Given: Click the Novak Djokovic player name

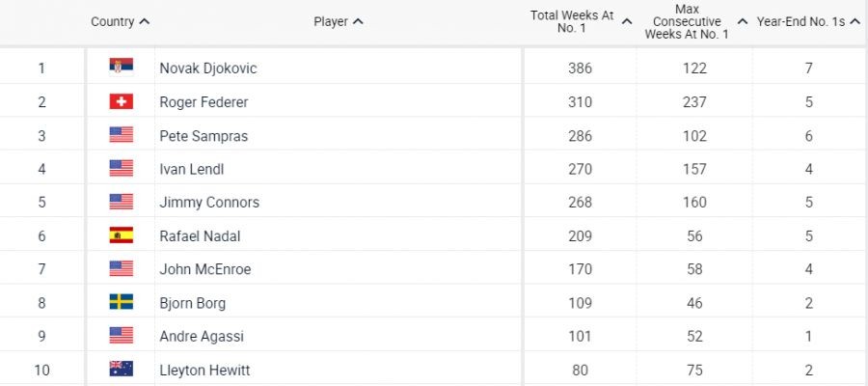Looking at the screenshot, I should (207, 69).
